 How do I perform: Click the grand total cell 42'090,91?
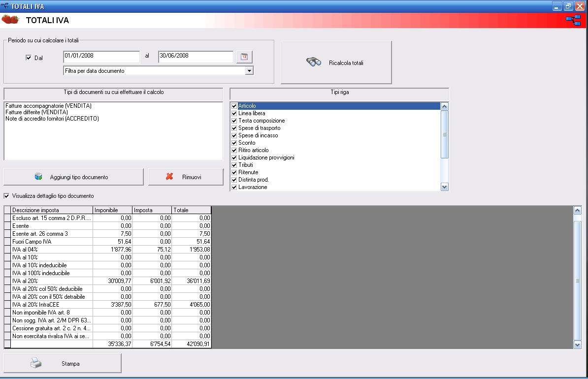[191, 344]
